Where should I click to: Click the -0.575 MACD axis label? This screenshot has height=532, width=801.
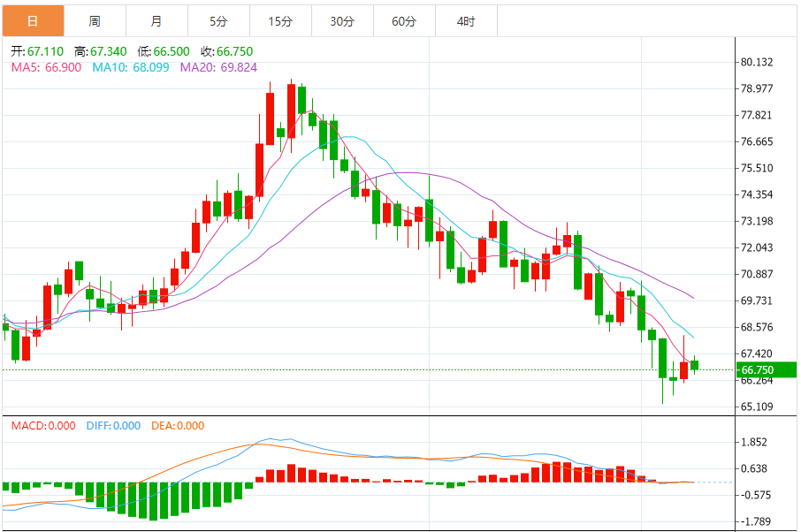click(756, 495)
